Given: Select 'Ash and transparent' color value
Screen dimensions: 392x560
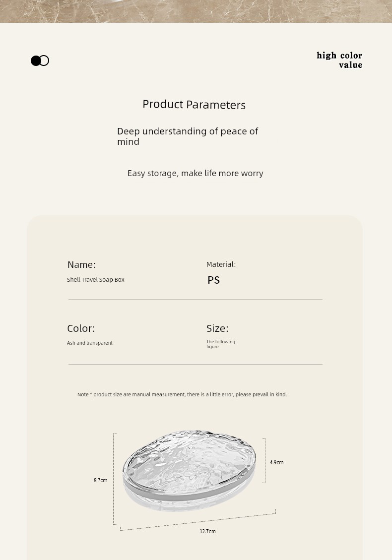Looking at the screenshot, I should (90, 343).
